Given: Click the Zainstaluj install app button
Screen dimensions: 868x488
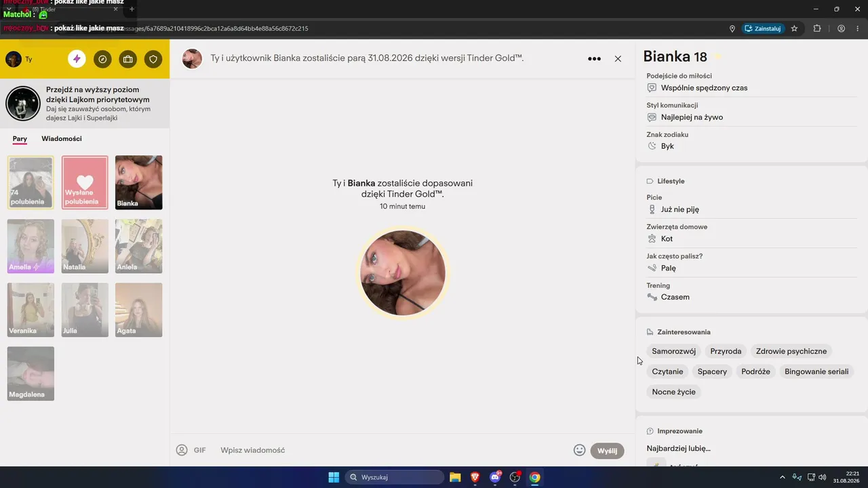Looking at the screenshot, I should point(763,28).
